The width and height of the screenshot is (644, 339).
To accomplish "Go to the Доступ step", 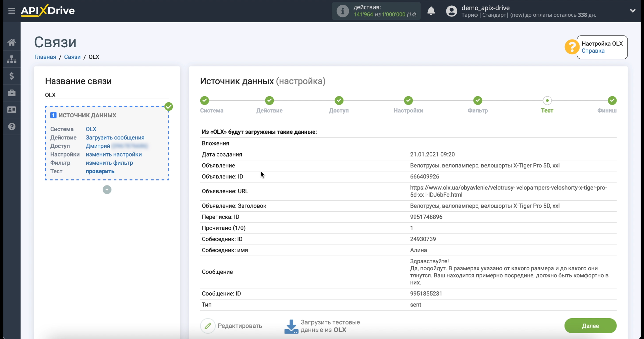I will 339,101.
